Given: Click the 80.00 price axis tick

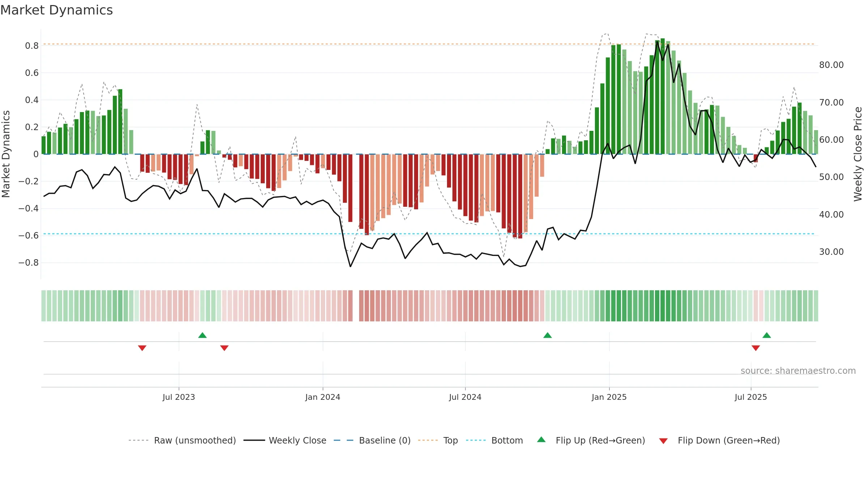Looking at the screenshot, I should pyautogui.click(x=831, y=65).
